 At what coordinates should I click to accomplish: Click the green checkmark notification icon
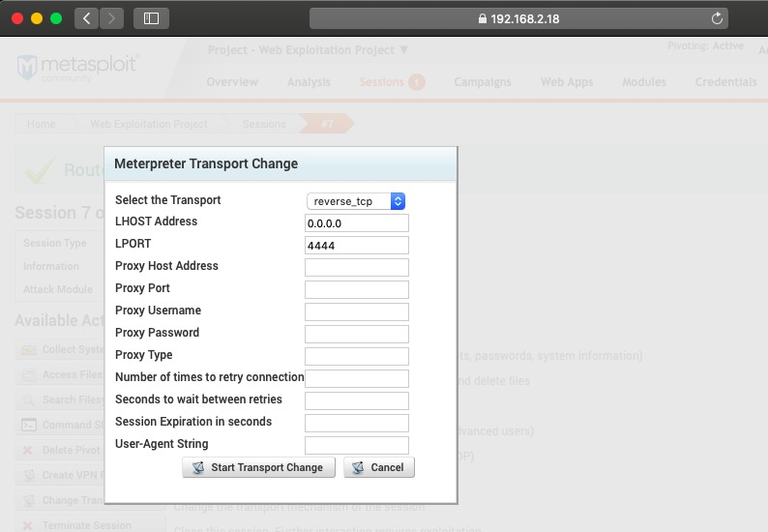pyautogui.click(x=40, y=169)
